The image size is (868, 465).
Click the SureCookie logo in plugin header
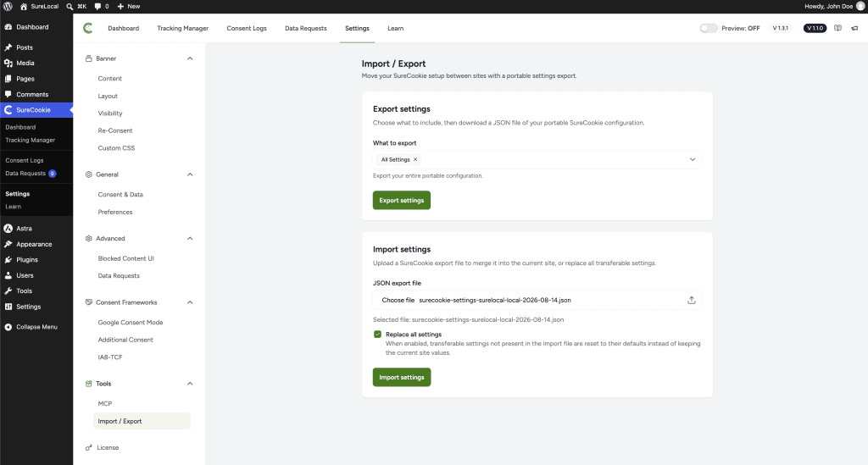pyautogui.click(x=88, y=28)
